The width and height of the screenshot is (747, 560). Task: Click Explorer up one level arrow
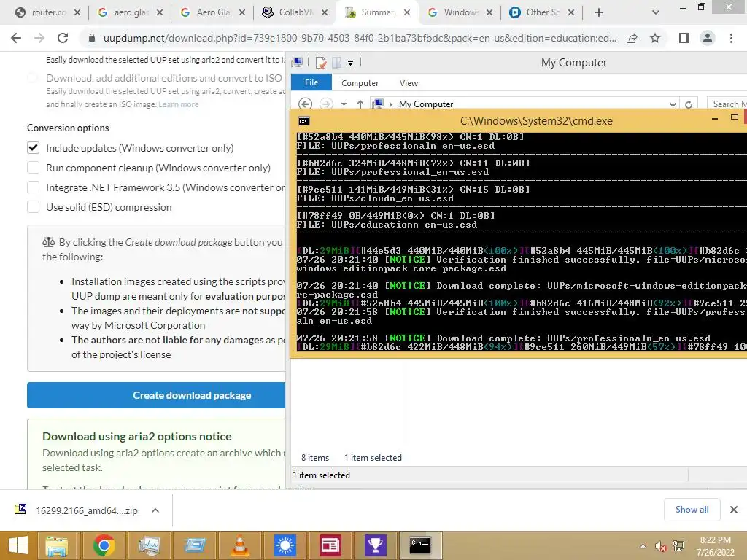point(360,104)
